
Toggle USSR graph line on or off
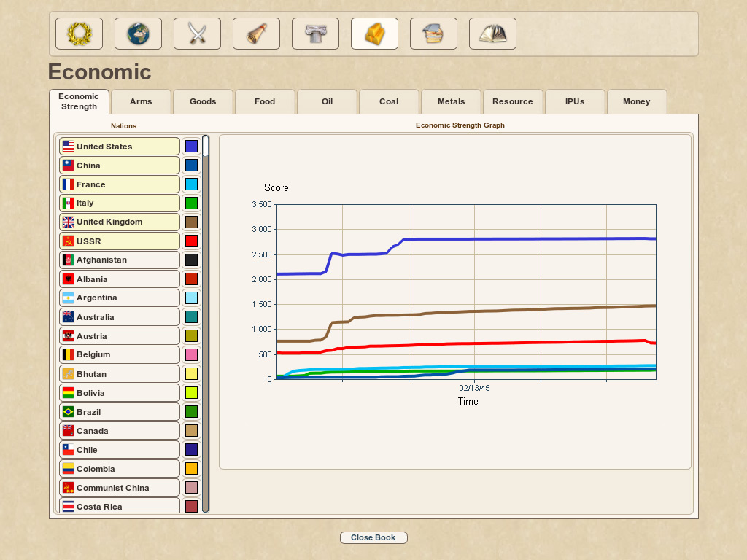point(120,241)
